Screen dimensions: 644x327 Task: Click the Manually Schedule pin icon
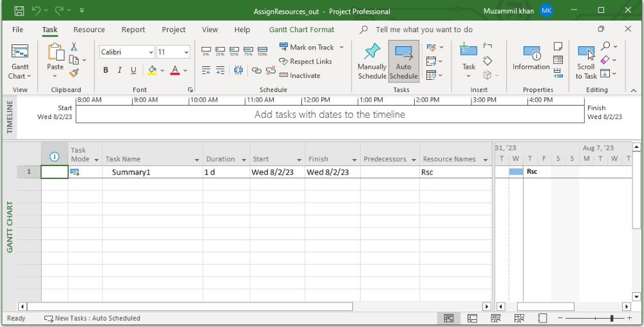372,52
